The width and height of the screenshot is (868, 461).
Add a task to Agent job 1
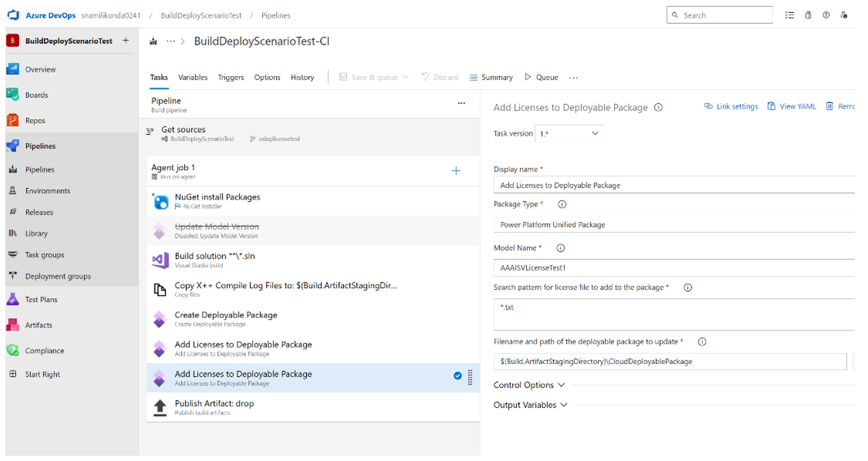point(456,171)
